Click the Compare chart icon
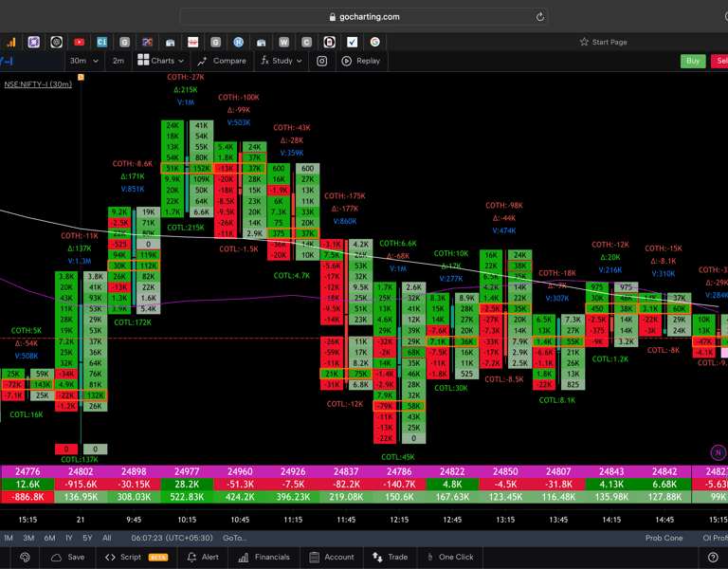Screen dimensions: 728x569 [202, 61]
